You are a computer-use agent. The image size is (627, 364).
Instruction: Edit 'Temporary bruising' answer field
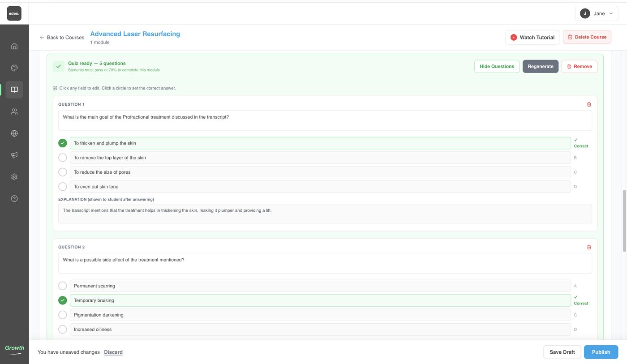tap(320, 300)
